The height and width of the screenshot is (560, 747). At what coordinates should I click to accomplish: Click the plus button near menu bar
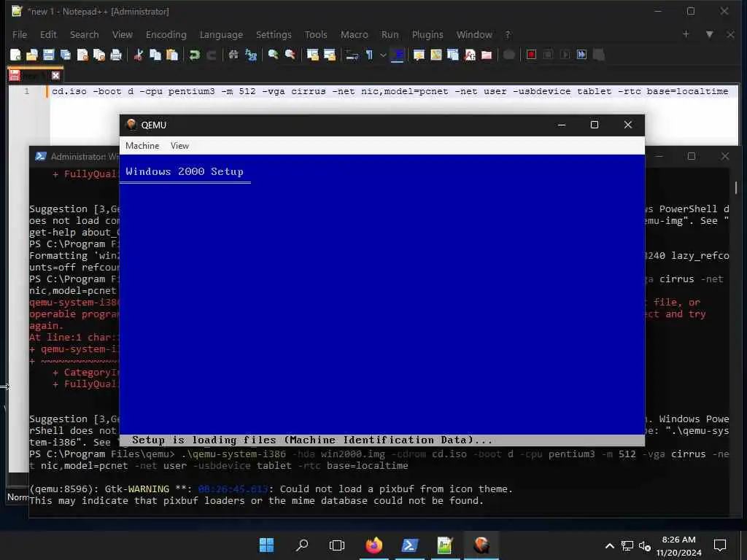tap(686, 34)
